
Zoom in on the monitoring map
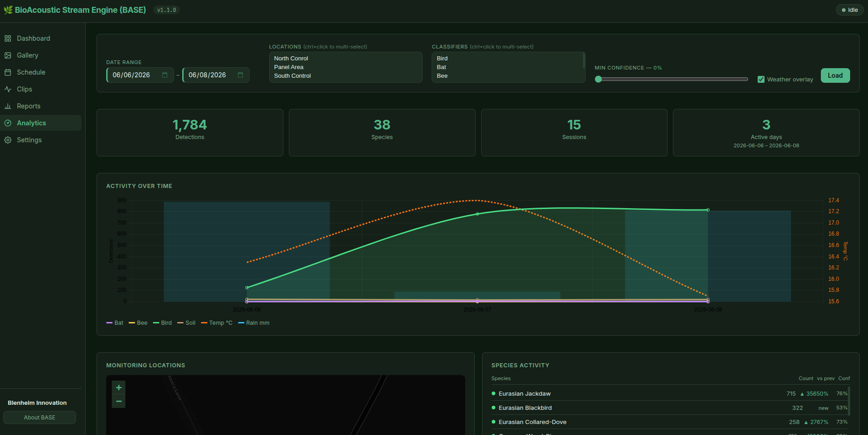(x=119, y=387)
